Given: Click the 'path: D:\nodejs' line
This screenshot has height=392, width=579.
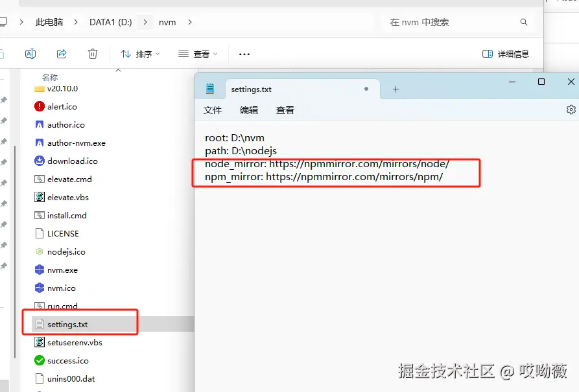Looking at the screenshot, I should click(x=241, y=151).
